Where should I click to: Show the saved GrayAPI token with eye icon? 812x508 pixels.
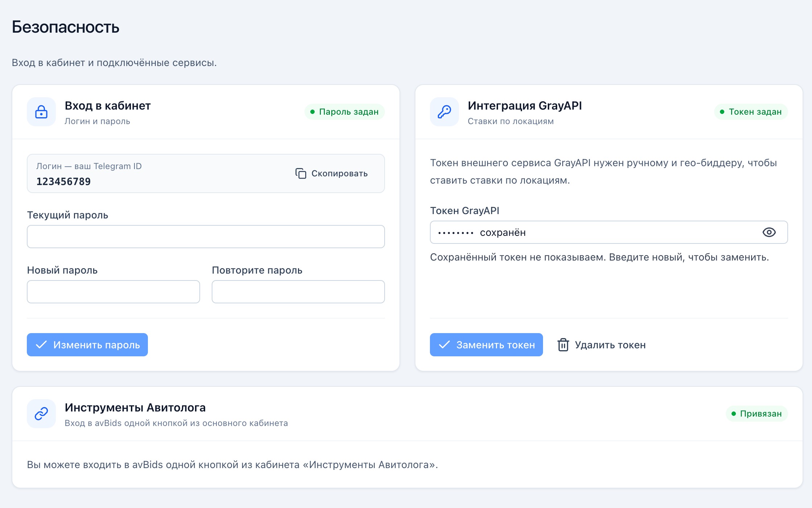pyautogui.click(x=769, y=232)
